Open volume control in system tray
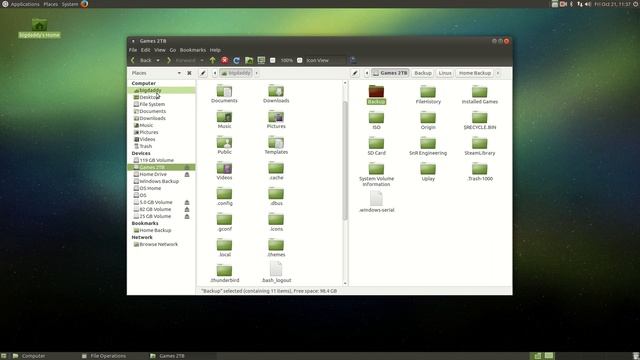This screenshot has width=640, height=360. coord(588,4)
